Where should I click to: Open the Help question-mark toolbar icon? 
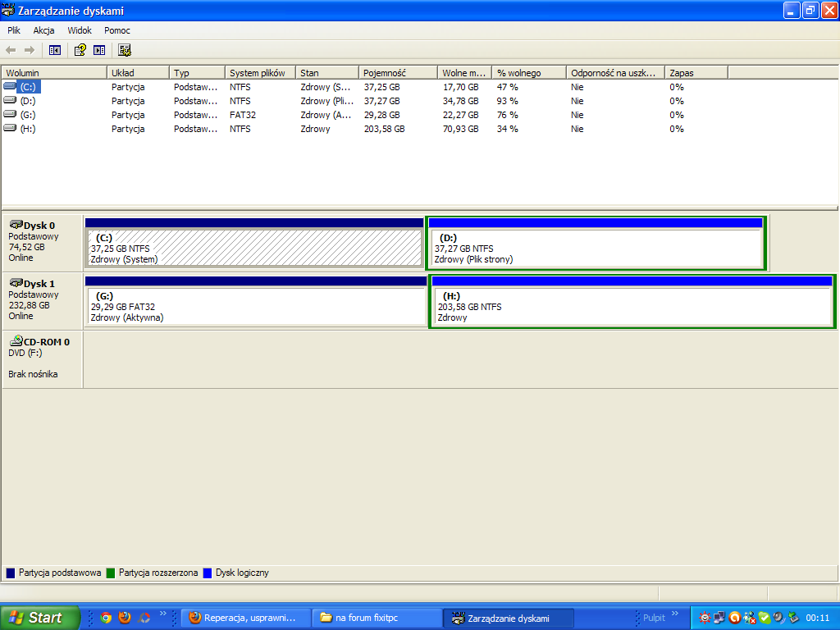pyautogui.click(x=80, y=50)
